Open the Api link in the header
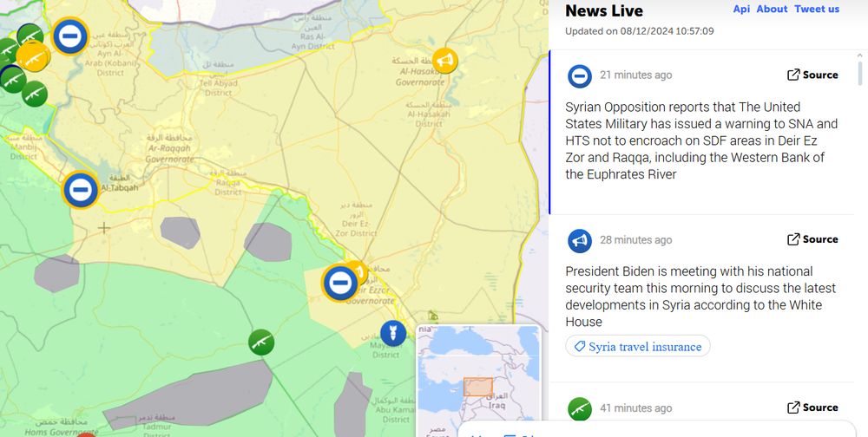The width and height of the screenshot is (868, 437). (x=742, y=9)
